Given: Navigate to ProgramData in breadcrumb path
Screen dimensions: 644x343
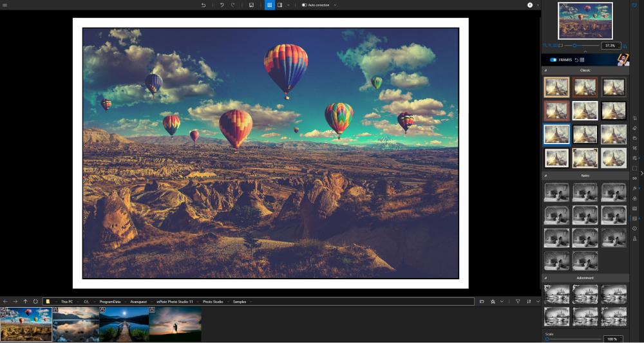Looking at the screenshot, I should 111,301.
